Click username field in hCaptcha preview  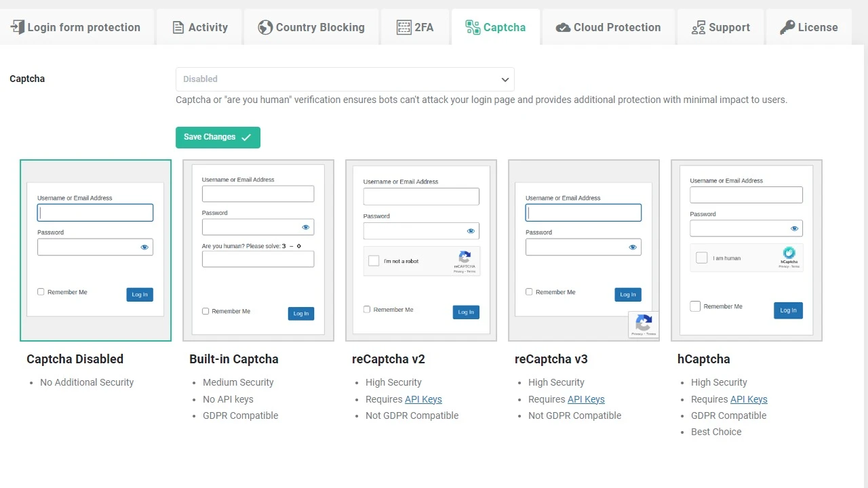click(746, 195)
